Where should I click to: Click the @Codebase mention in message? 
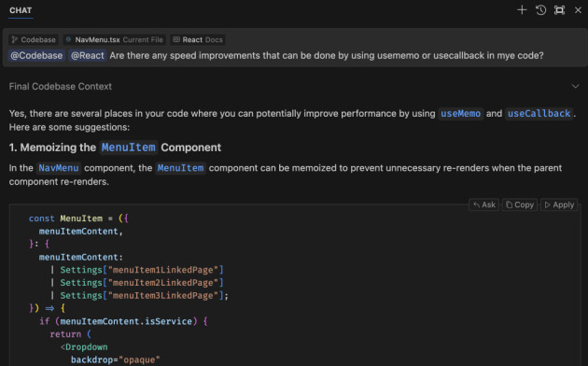click(36, 55)
